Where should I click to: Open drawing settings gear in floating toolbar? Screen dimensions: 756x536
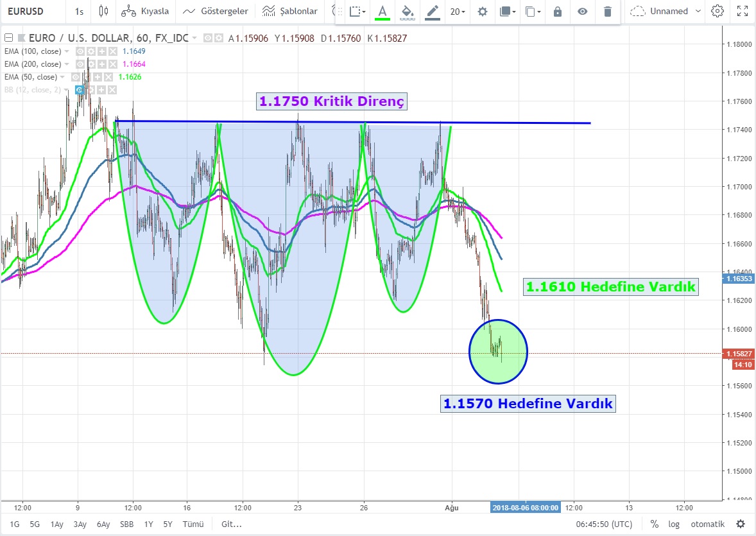(483, 12)
